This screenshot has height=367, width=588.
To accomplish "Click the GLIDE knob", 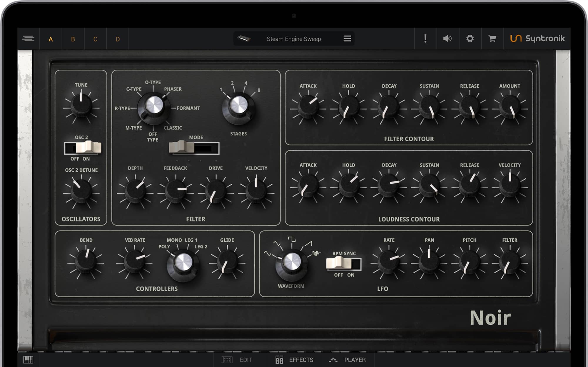I will [x=227, y=262].
